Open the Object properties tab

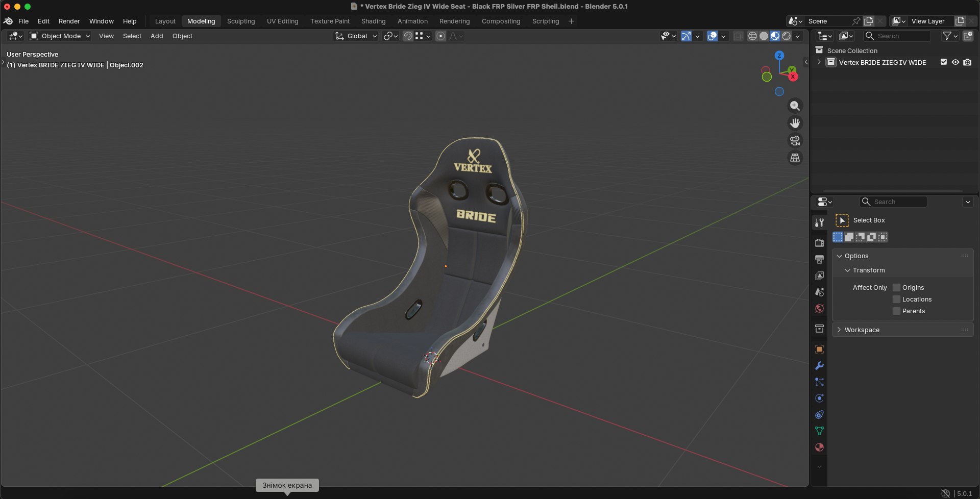click(x=819, y=350)
